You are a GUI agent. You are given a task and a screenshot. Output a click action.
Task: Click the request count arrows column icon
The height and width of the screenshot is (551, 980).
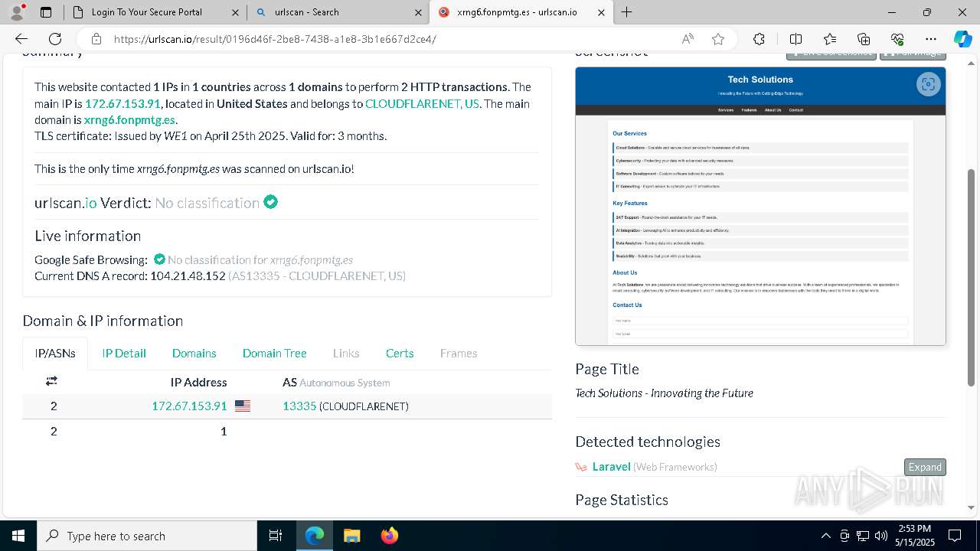52,381
